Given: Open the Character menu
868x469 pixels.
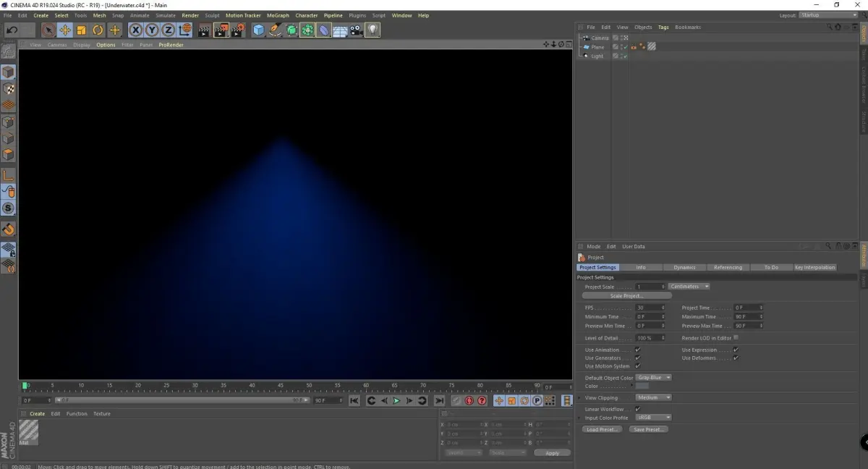Looking at the screenshot, I should tap(307, 15).
